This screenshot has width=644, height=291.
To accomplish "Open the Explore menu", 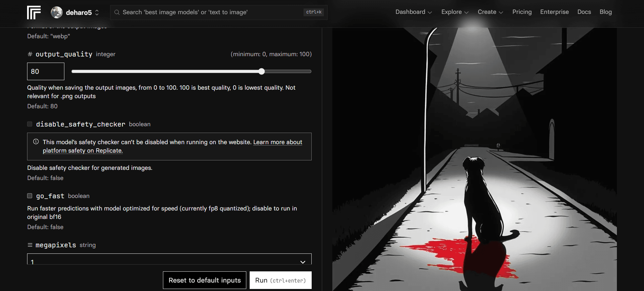I will click(x=455, y=12).
